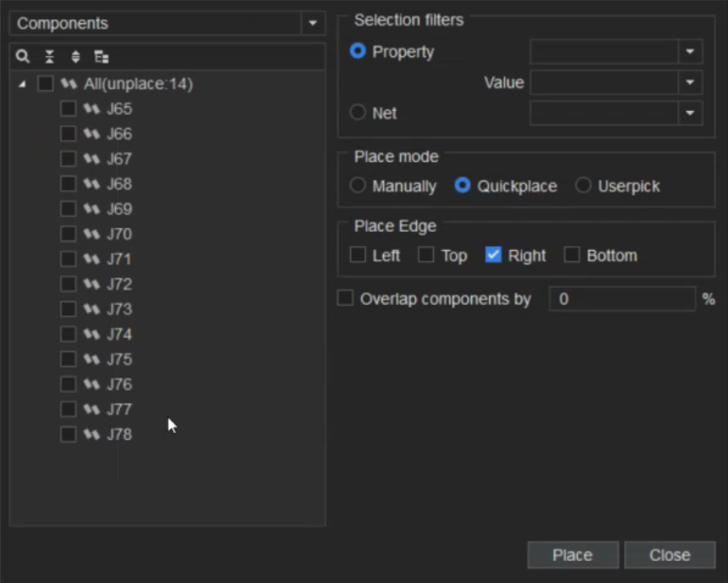This screenshot has height=583, width=728.
Task: Click the expand all icon in component toolbar
Action: click(75, 57)
